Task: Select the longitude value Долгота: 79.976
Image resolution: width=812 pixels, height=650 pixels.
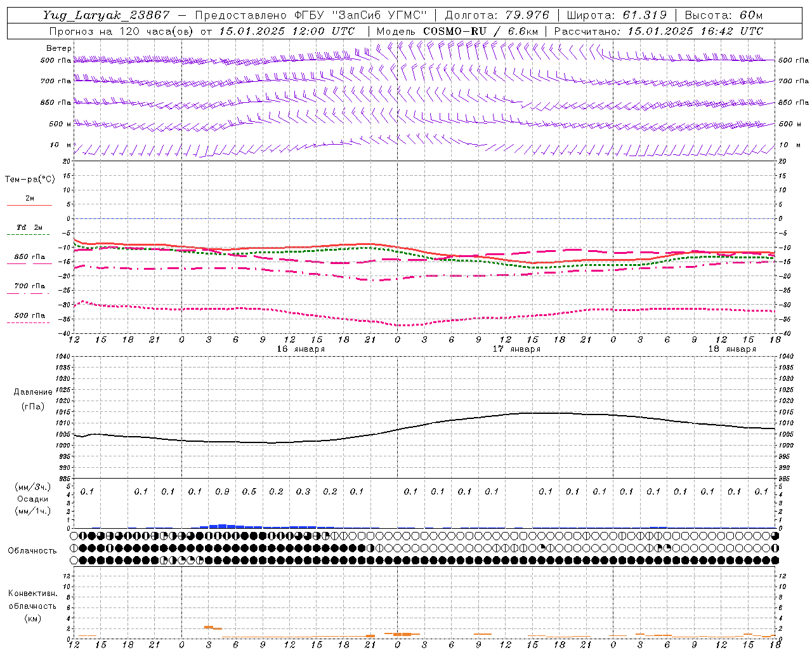Action: coord(497,15)
